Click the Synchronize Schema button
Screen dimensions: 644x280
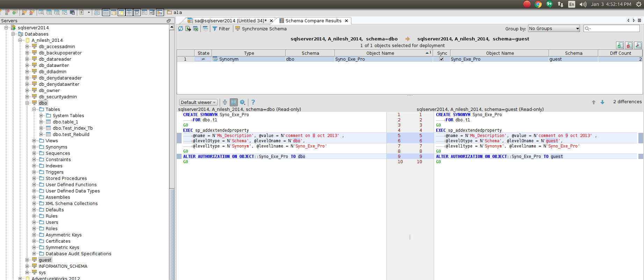coord(261,29)
